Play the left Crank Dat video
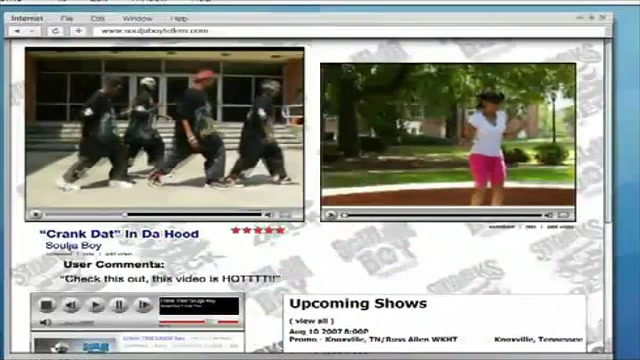The image size is (640, 360). 36,214
